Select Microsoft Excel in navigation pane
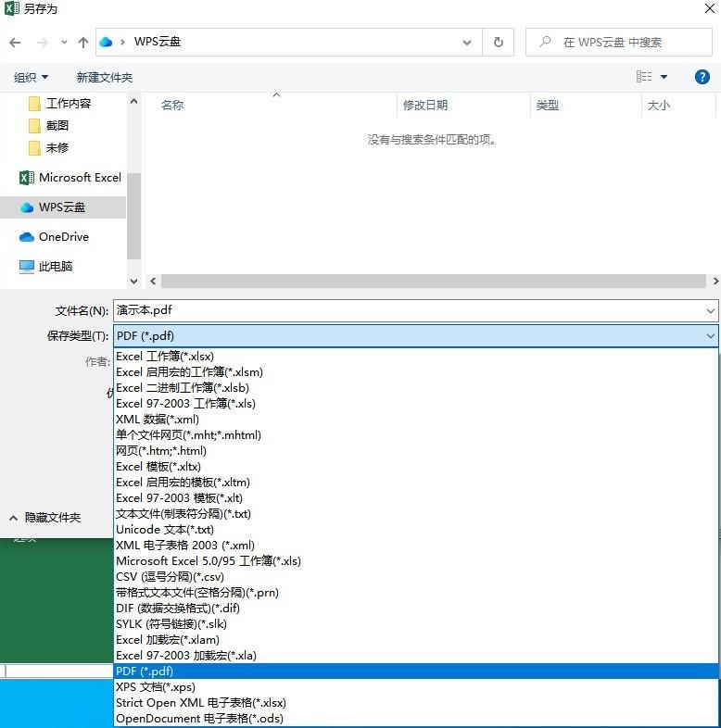The height and width of the screenshot is (728, 721). [70, 178]
